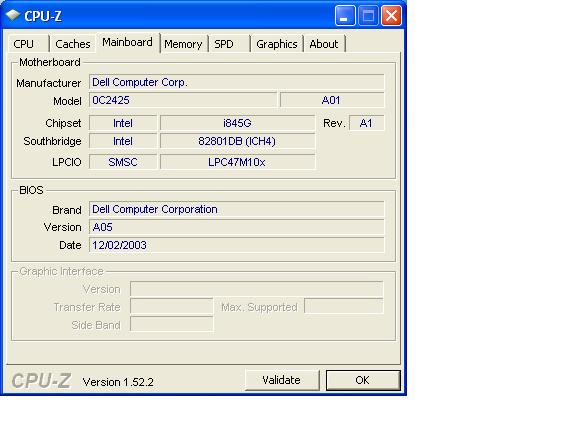Screen dimensions: 576x432
Task: Click the chipset value i845G
Action: 237,123
